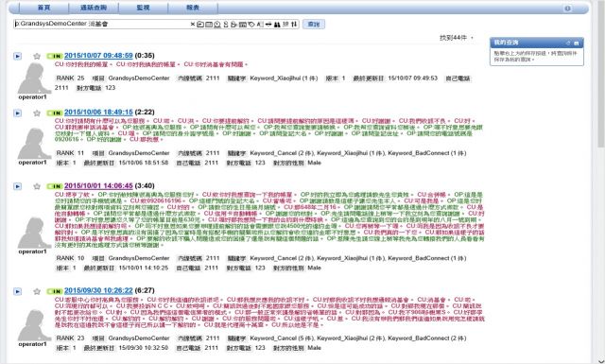The image size is (605, 364).
Task: Play the 2015/10/06 18:49:15 call recording
Action: [17, 113]
